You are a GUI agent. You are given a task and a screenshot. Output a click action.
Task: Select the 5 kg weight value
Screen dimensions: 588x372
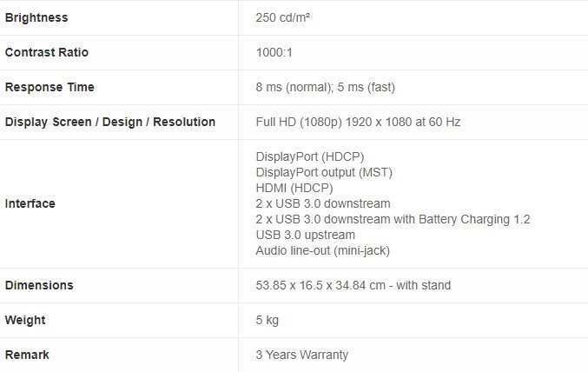(268, 320)
